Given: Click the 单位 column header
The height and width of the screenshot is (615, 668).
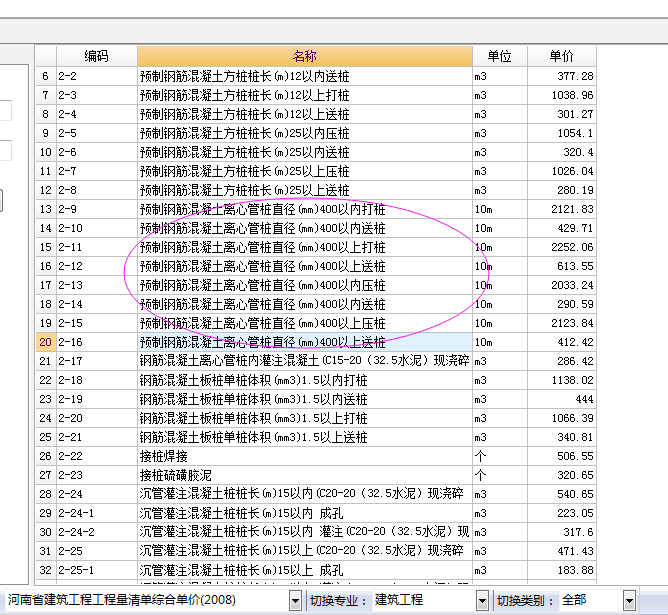Looking at the screenshot, I should [x=500, y=56].
